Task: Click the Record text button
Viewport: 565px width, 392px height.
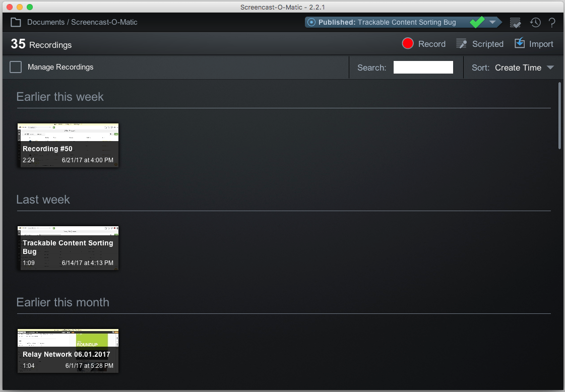Action: (431, 44)
